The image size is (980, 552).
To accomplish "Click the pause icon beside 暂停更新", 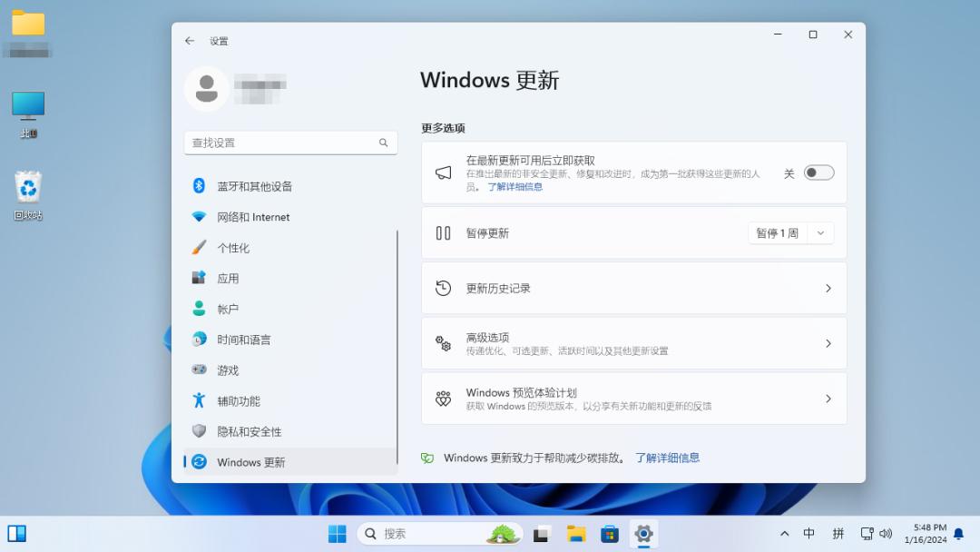I will pos(443,233).
